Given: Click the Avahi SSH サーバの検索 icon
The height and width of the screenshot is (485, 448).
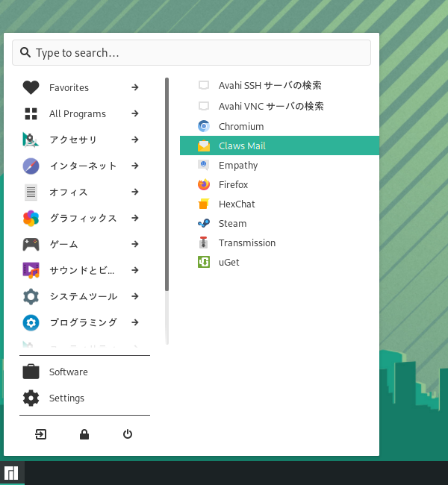Looking at the screenshot, I should tap(204, 85).
